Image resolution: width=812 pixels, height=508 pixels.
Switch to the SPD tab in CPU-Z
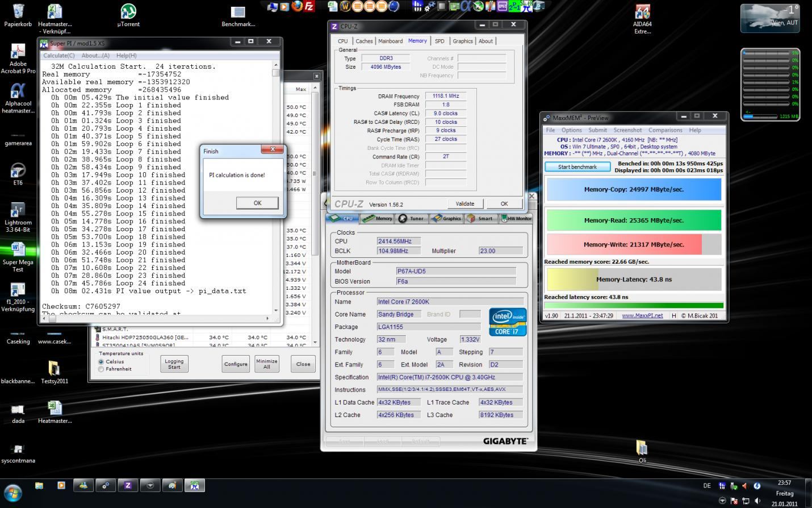(x=440, y=41)
